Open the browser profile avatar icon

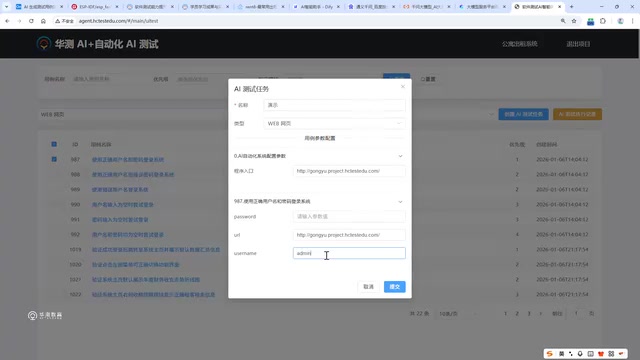click(620, 21)
